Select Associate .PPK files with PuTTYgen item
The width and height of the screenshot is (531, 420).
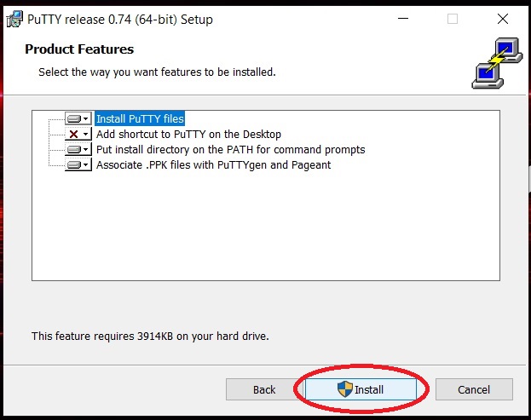point(213,165)
